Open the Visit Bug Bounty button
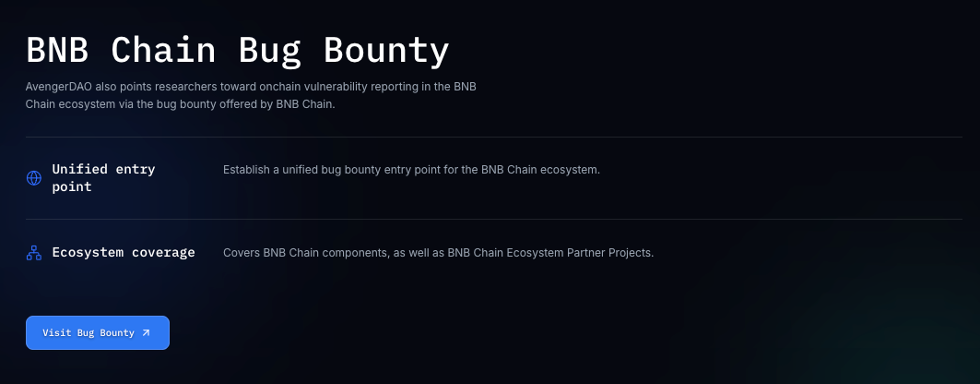 coord(98,332)
